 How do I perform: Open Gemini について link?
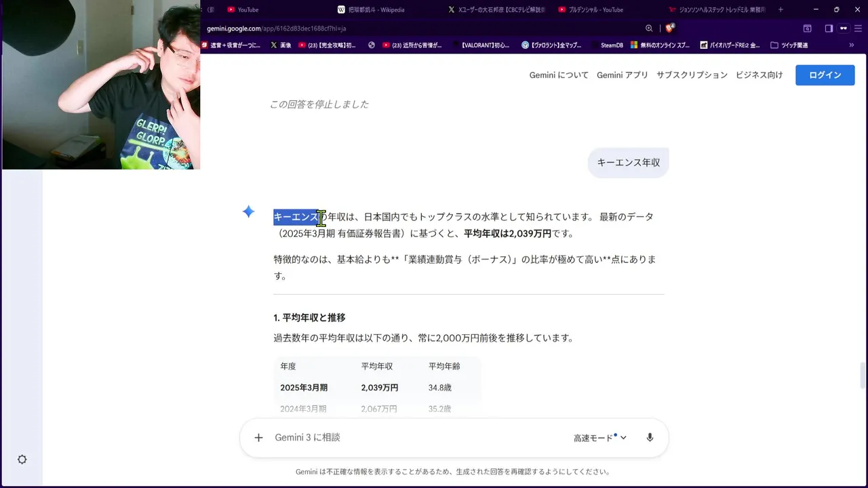click(x=559, y=75)
